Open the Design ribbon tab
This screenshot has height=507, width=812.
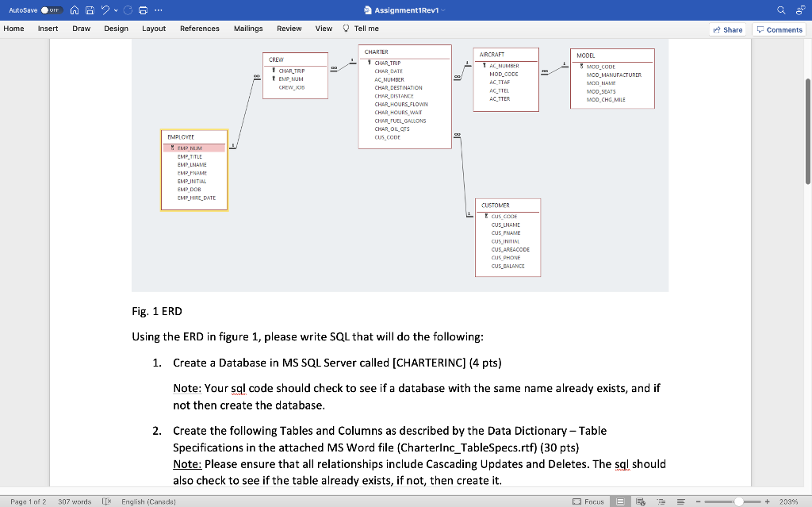click(x=116, y=29)
